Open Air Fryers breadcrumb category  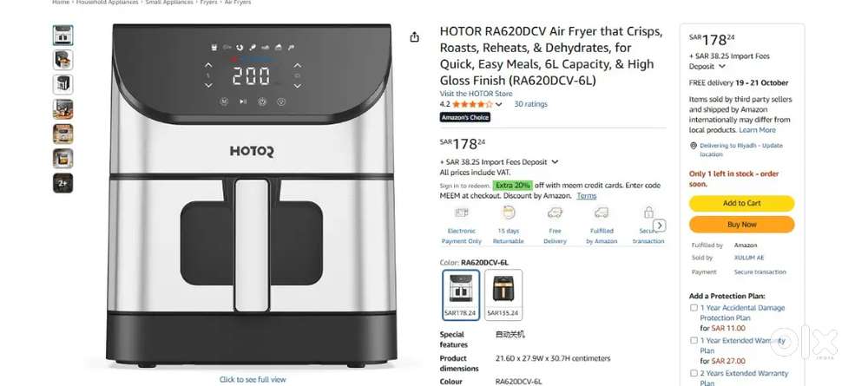pos(238,3)
